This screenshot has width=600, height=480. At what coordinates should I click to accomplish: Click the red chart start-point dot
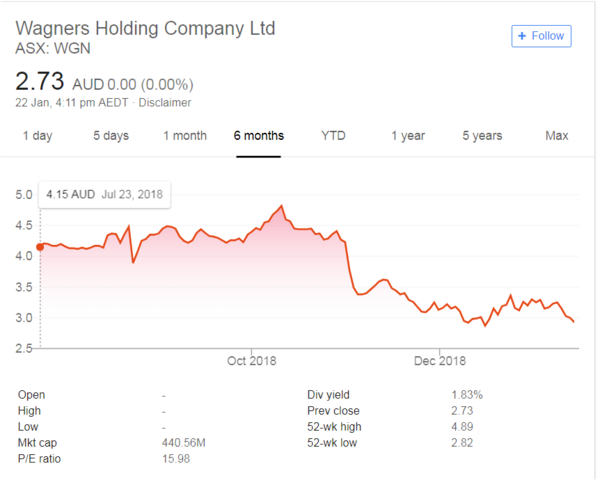[x=40, y=246]
